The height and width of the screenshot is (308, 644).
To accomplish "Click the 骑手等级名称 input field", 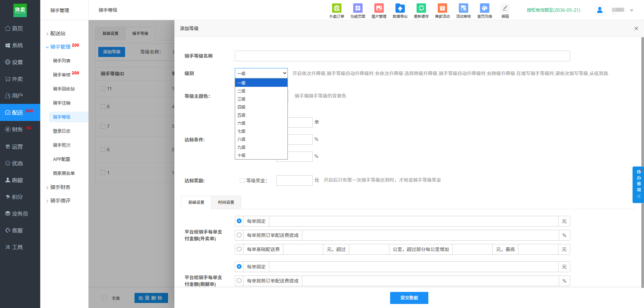I will point(402,56).
